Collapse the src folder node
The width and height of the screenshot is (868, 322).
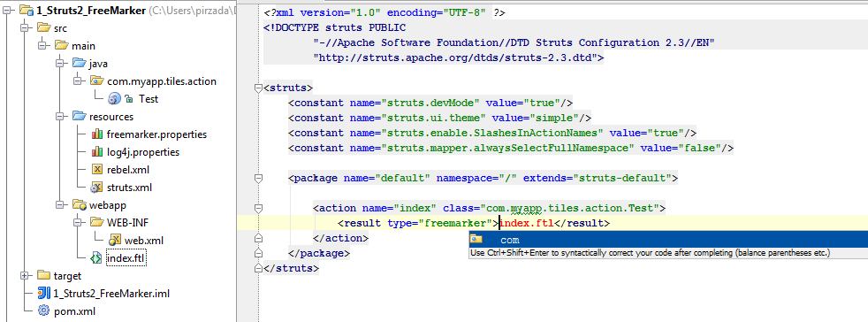25,27
